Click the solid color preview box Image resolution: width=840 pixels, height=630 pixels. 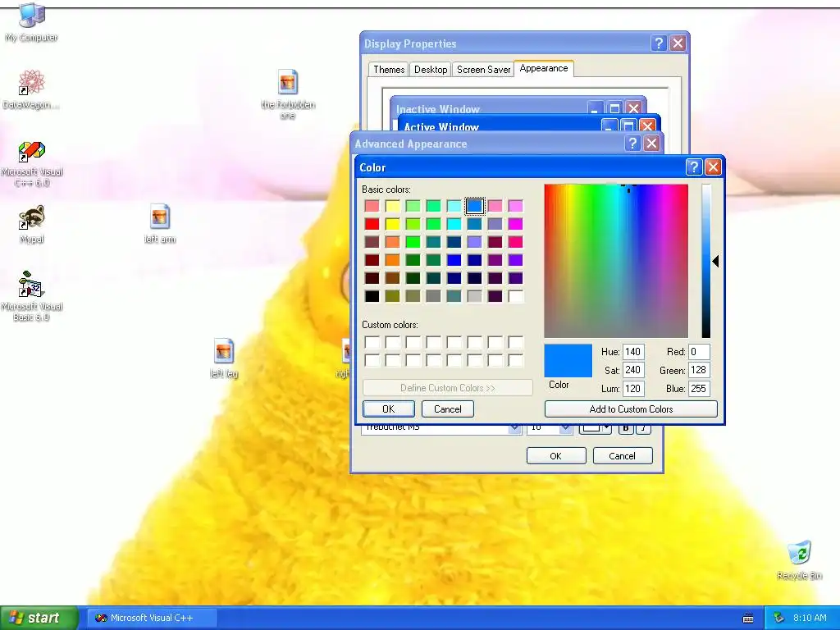click(x=568, y=361)
